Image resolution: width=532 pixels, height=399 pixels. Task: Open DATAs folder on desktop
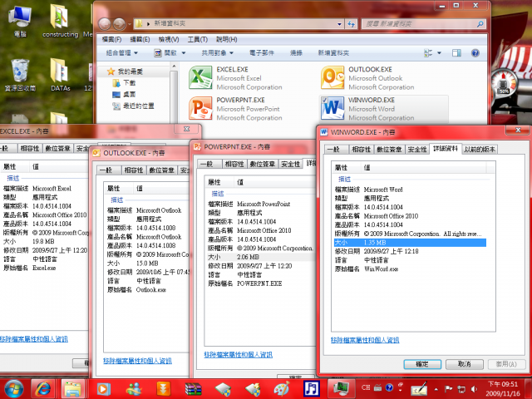pos(60,75)
